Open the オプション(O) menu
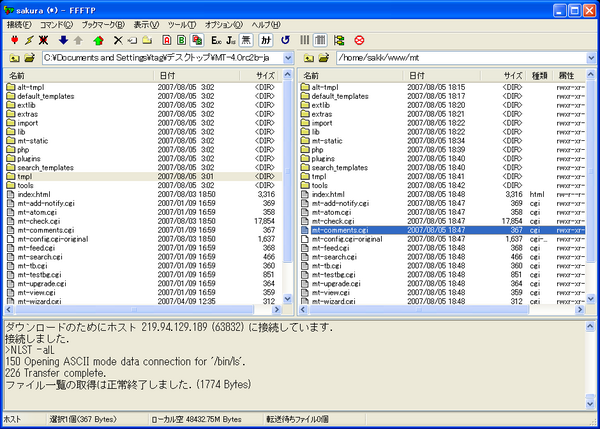This screenshot has width=600, height=429. click(x=223, y=25)
